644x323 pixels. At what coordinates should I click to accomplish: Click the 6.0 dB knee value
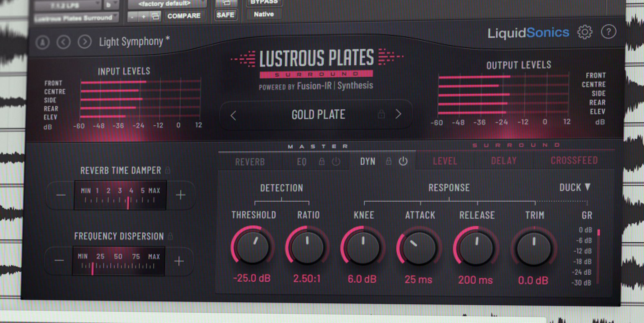click(x=362, y=279)
